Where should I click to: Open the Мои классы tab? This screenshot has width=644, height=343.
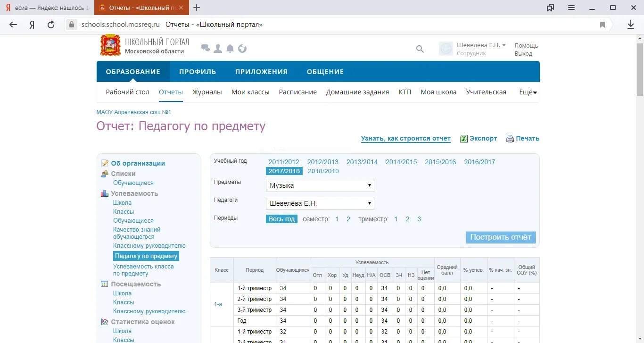(x=250, y=92)
